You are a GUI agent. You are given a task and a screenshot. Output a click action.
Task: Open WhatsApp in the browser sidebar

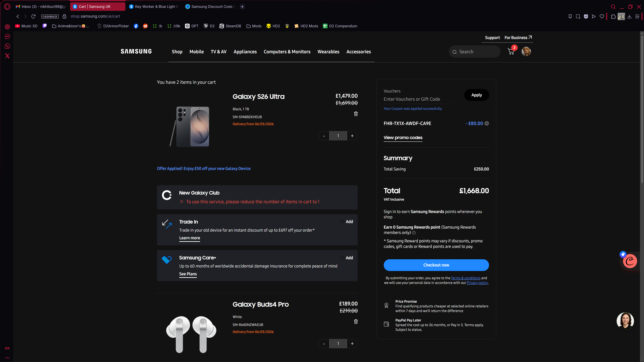[x=7, y=46]
